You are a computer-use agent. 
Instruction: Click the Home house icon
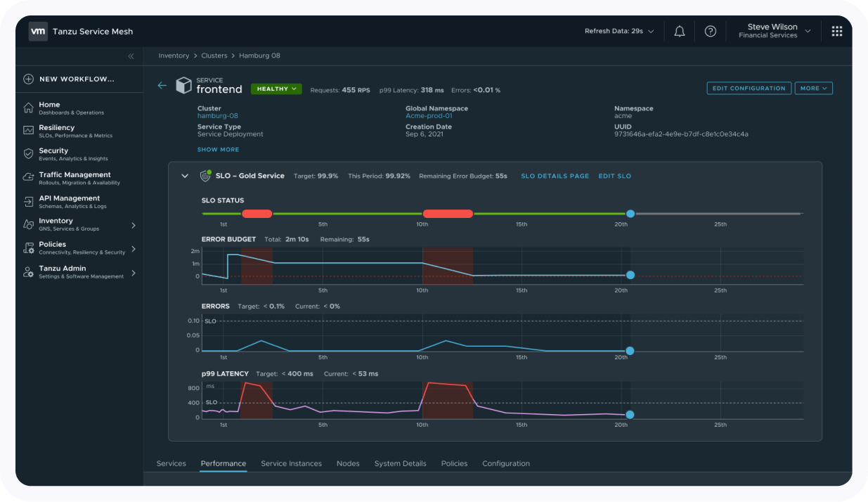tap(28, 108)
